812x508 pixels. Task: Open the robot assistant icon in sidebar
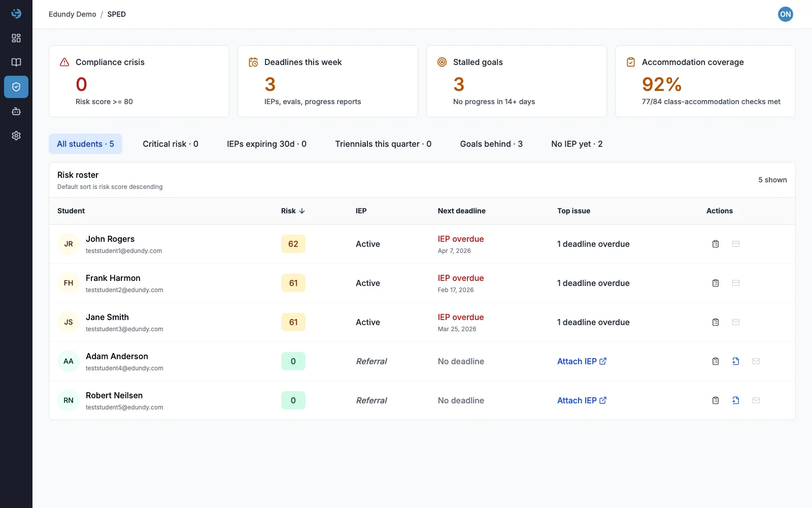(x=16, y=111)
